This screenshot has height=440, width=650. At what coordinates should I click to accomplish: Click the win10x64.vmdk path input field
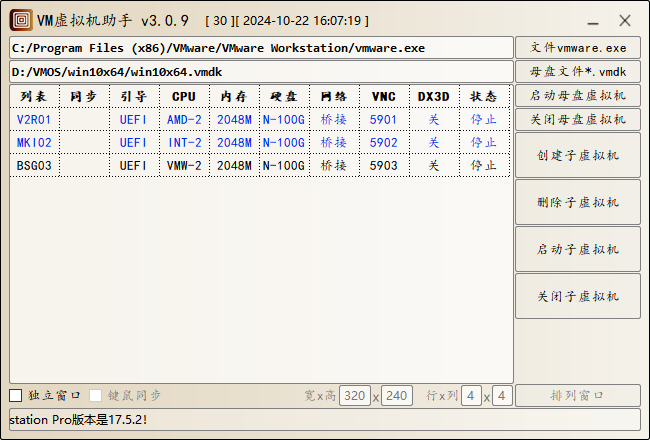[x=262, y=72]
